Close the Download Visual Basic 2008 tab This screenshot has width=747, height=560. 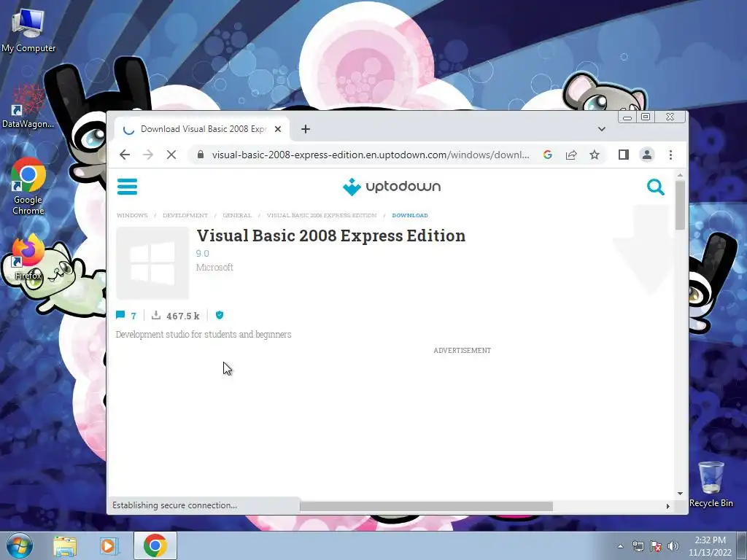(278, 129)
